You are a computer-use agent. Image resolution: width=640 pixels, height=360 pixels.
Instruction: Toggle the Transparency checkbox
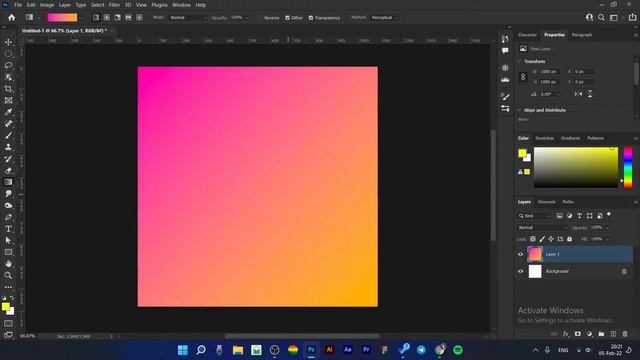coord(311,18)
